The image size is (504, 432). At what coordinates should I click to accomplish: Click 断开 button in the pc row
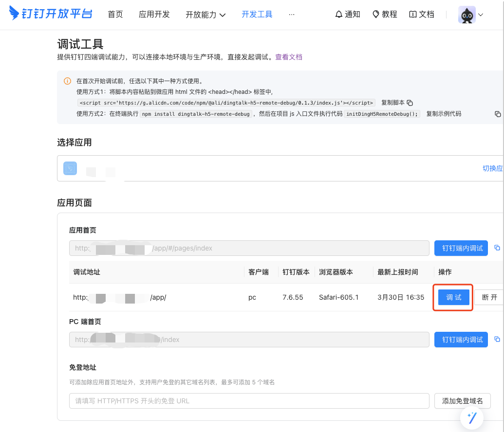489,297
